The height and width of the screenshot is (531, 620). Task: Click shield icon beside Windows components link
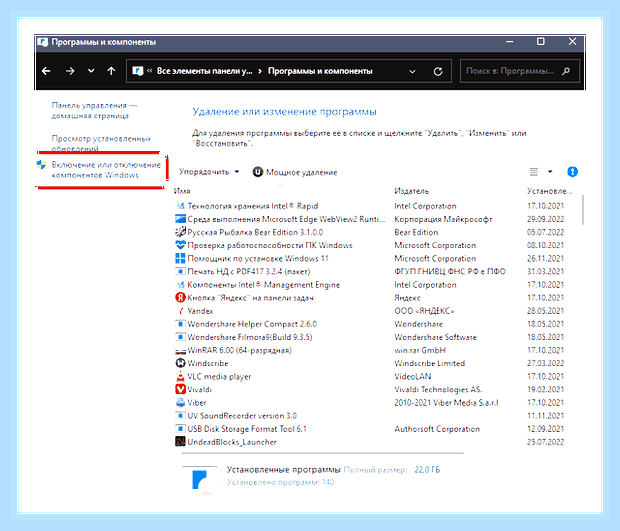click(42, 165)
